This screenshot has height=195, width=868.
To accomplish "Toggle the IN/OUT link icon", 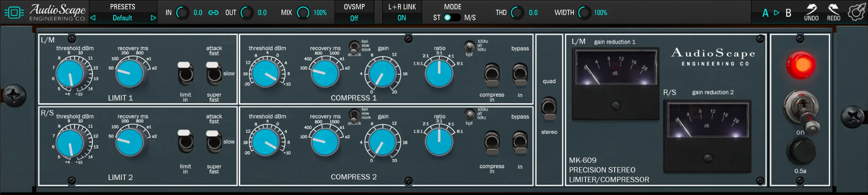I will [213, 13].
